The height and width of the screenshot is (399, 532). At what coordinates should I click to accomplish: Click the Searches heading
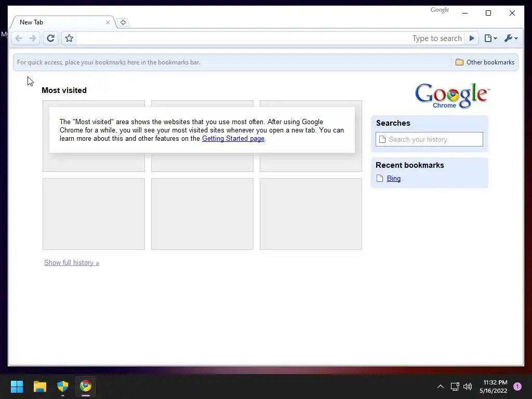393,123
